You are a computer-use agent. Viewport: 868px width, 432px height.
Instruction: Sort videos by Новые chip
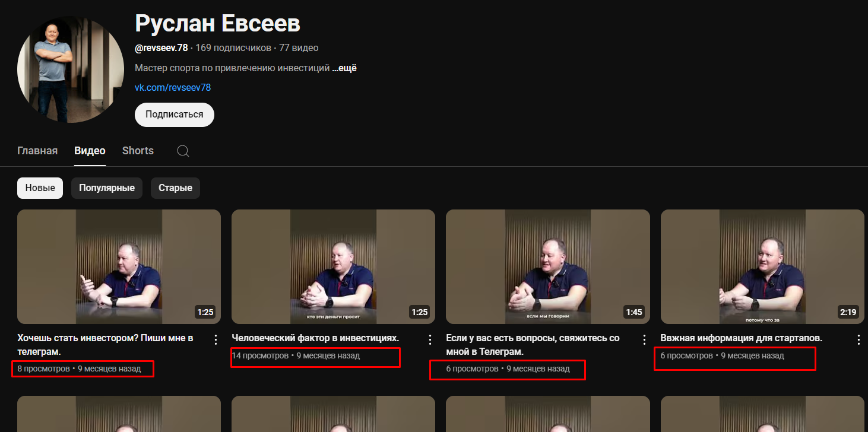point(40,188)
